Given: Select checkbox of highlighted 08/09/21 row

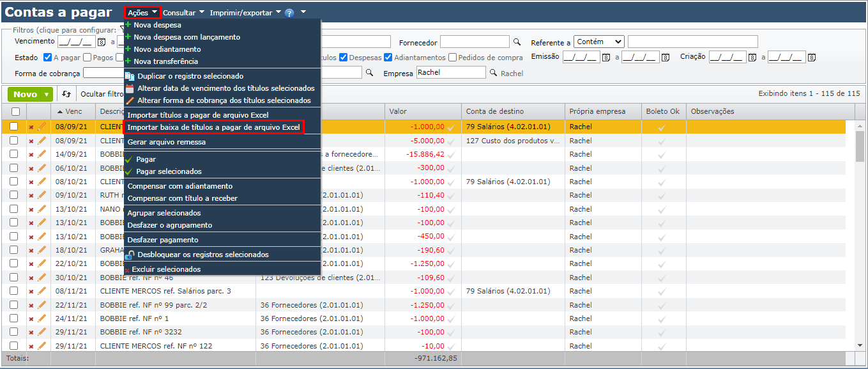Looking at the screenshot, I should [14, 127].
